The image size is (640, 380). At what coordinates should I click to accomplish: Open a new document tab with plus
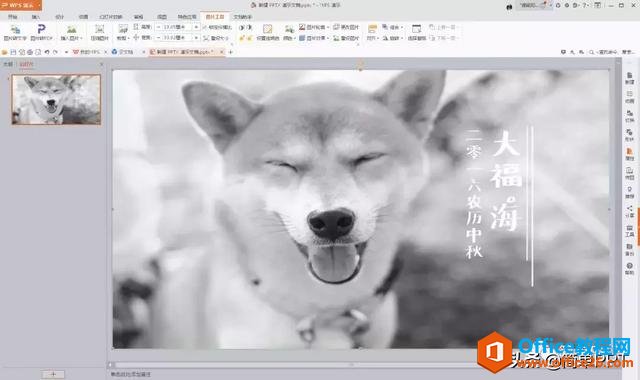click(x=231, y=52)
